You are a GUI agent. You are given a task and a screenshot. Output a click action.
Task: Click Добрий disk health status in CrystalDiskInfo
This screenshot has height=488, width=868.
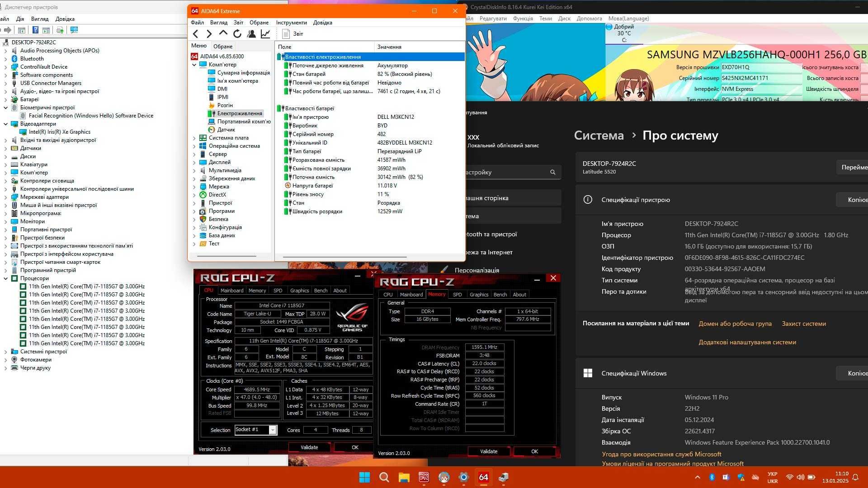click(623, 27)
